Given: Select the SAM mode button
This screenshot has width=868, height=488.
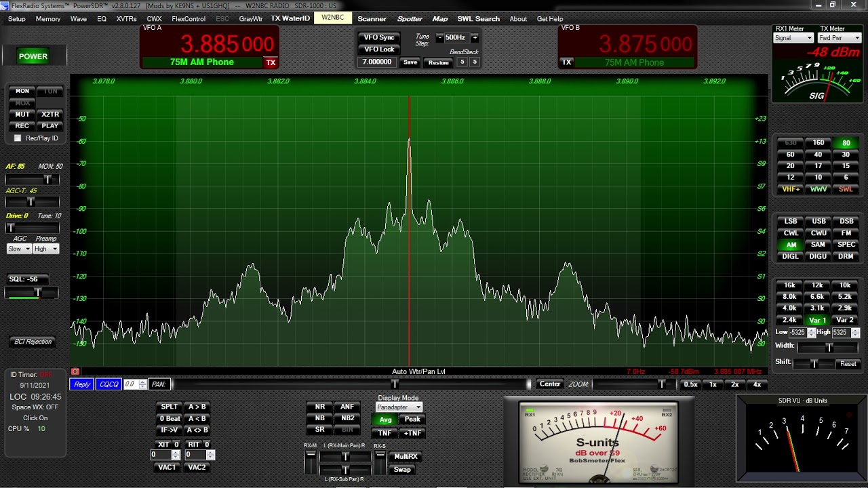Looking at the screenshot, I should [818, 245].
